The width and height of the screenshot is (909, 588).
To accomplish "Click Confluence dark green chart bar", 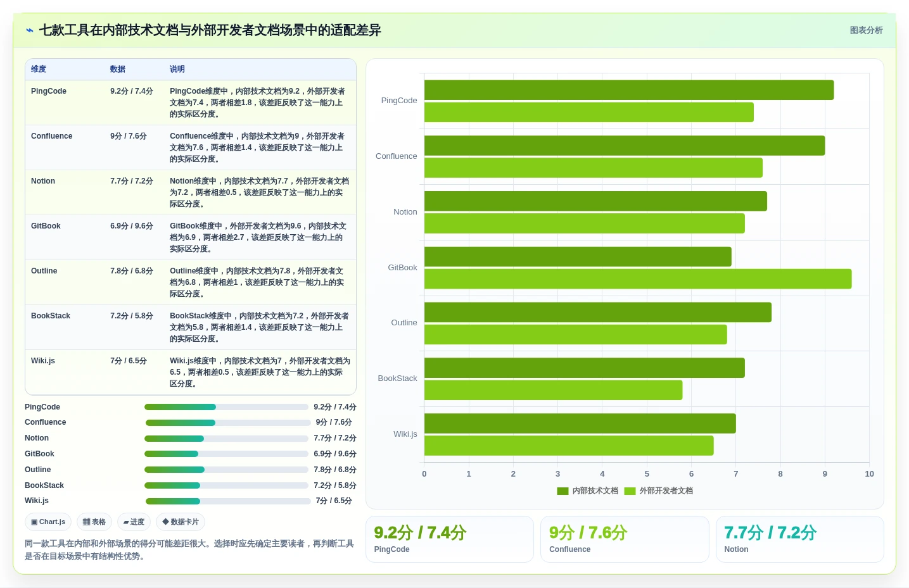I will click(x=625, y=146).
